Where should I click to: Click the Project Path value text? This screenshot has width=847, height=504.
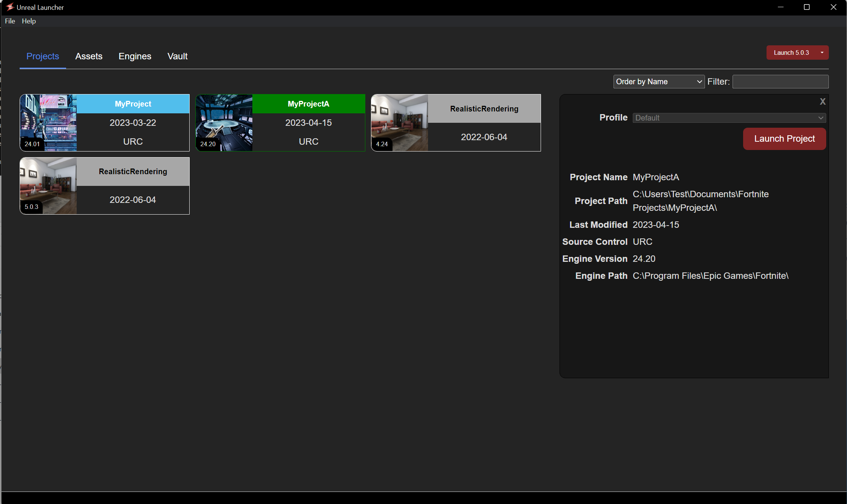coord(701,201)
